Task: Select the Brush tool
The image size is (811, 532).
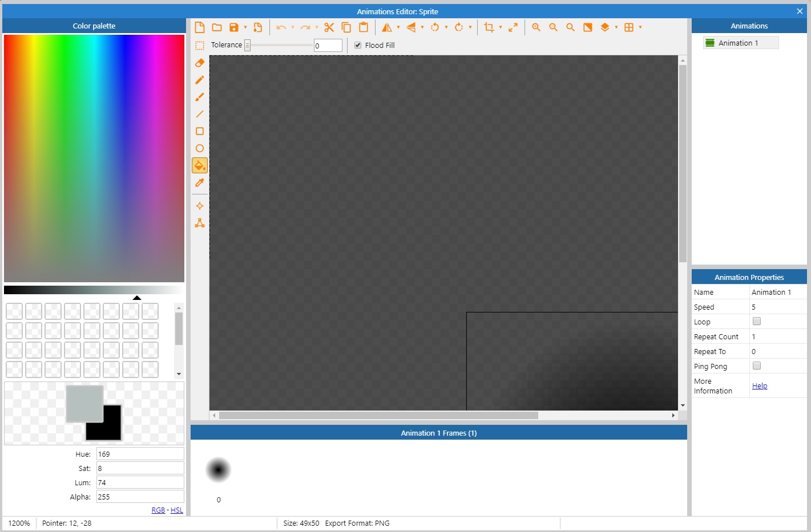Action: pos(200,97)
